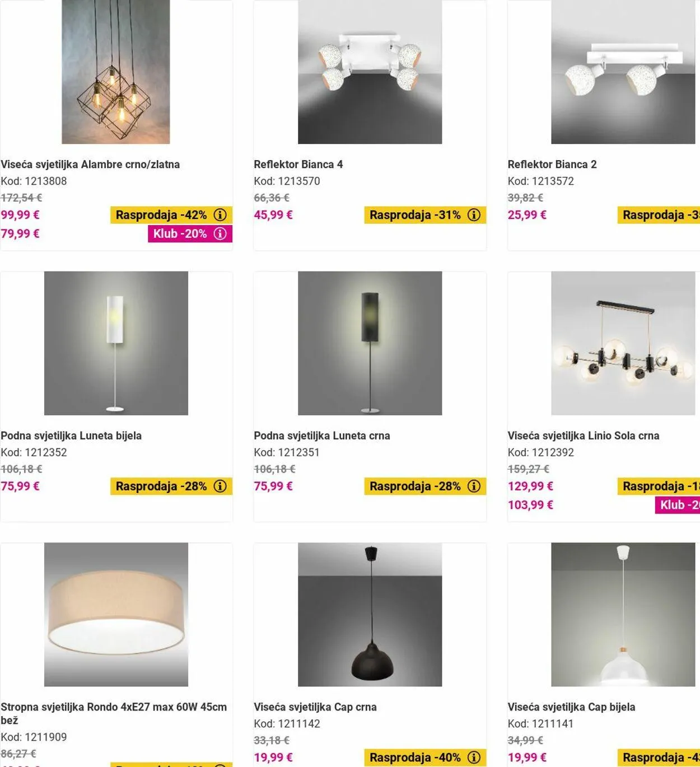
Task: Click white Cap pendant lamp image
Action: point(623,615)
